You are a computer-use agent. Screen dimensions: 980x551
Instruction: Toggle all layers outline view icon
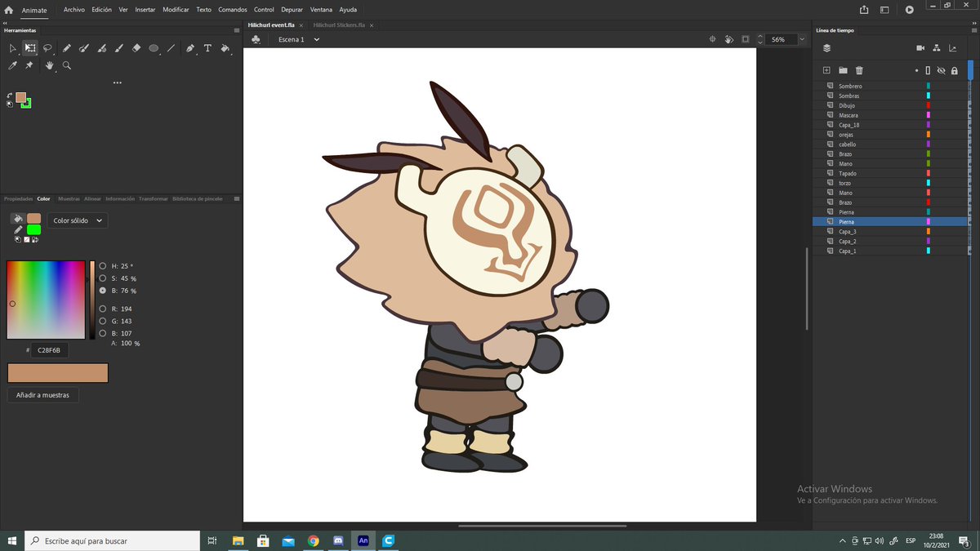[928, 71]
